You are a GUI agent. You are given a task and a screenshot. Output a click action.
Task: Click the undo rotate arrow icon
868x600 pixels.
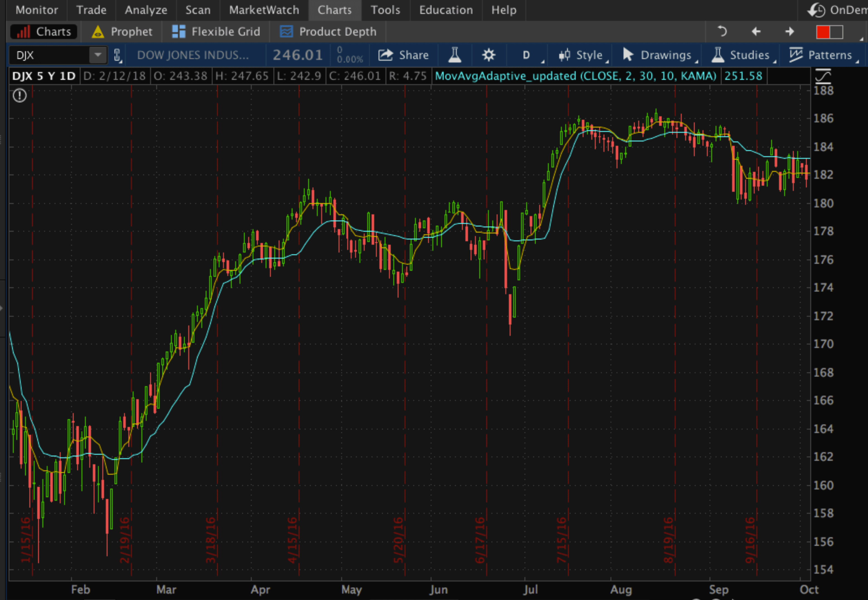pos(722,32)
